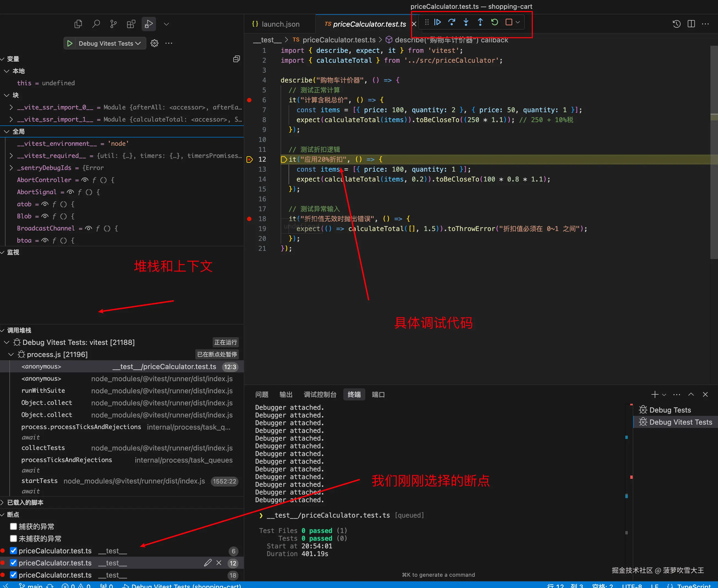718x588 pixels.
Task: Click the Step Over debug icon
Action: [x=452, y=22]
